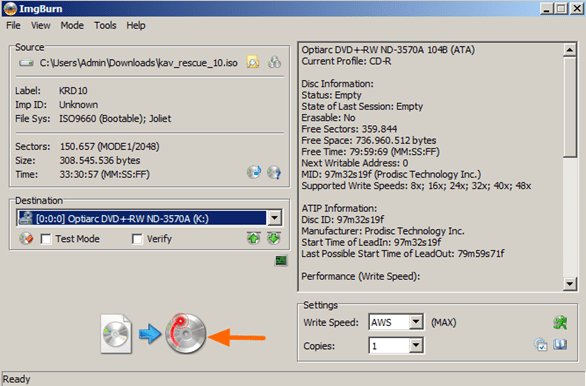The image size is (586, 386).
Task: Load the drive tray with down arrow icon
Action: pos(274,238)
